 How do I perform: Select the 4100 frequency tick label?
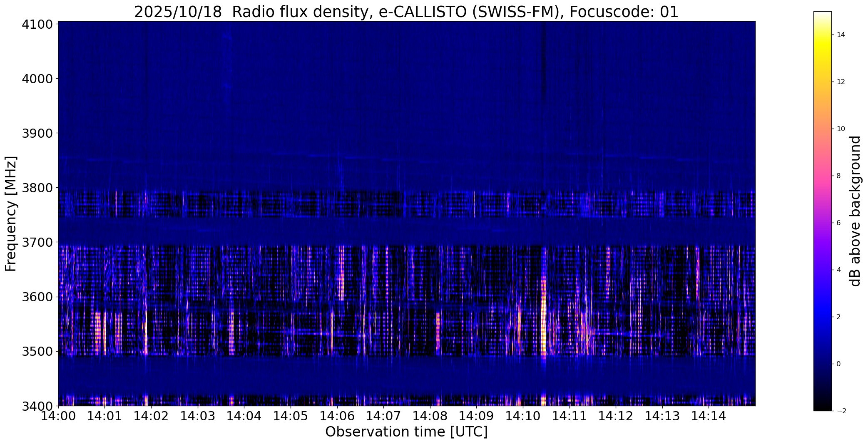(38, 24)
